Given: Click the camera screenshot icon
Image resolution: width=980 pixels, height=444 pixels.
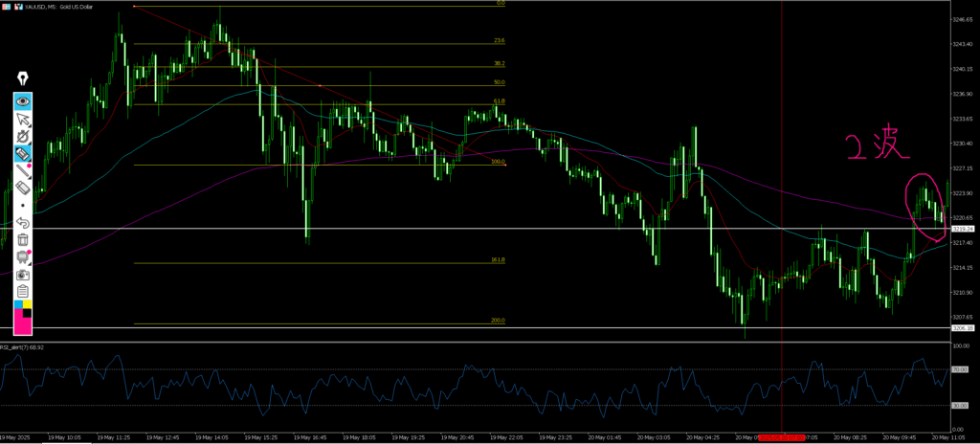Looking at the screenshot, I should click(23, 274).
